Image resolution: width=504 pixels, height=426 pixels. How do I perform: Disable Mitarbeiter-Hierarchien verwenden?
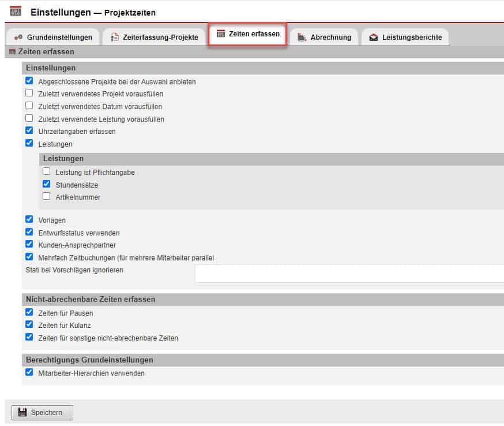pos(29,373)
